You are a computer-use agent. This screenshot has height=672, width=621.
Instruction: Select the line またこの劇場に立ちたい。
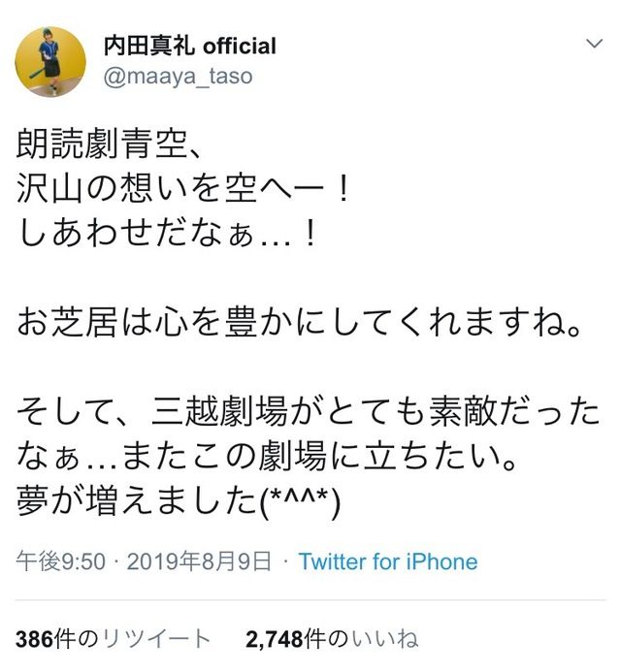coord(319,457)
